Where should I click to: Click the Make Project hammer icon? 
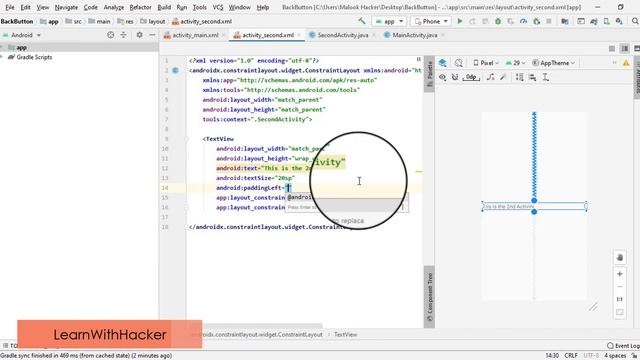tap(362, 21)
